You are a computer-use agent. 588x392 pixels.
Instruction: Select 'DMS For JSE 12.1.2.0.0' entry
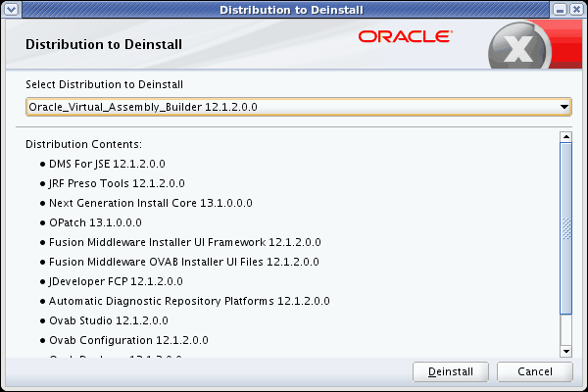coord(107,164)
